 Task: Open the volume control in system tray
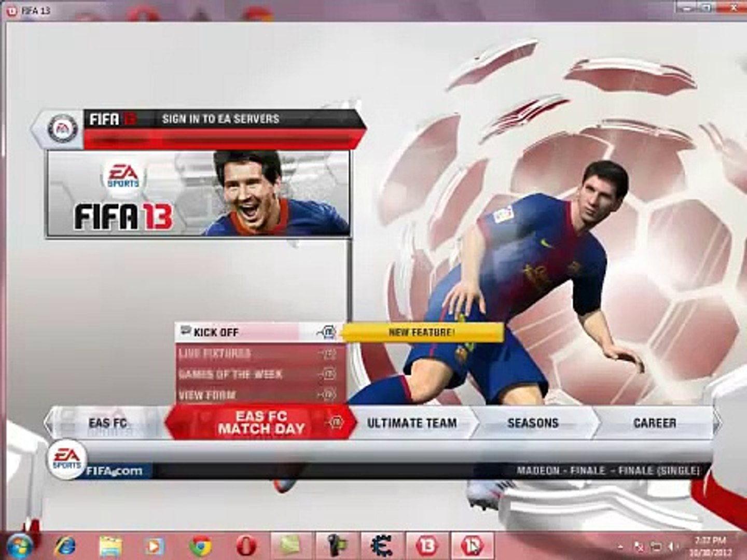[x=672, y=547]
